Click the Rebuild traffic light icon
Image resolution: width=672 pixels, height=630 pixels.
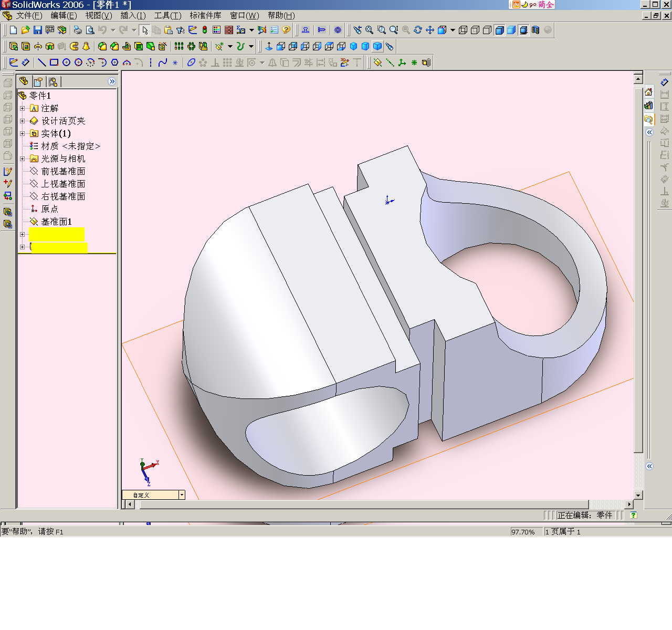coord(205,30)
